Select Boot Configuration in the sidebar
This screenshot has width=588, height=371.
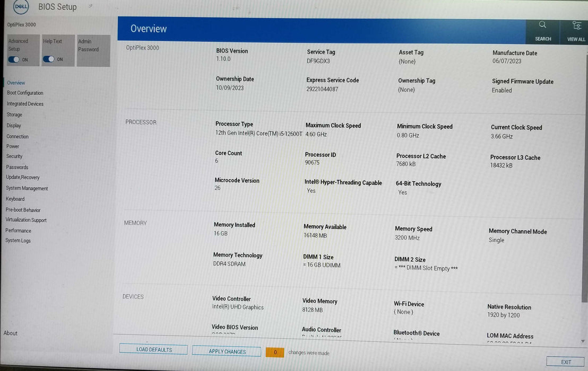(x=25, y=93)
